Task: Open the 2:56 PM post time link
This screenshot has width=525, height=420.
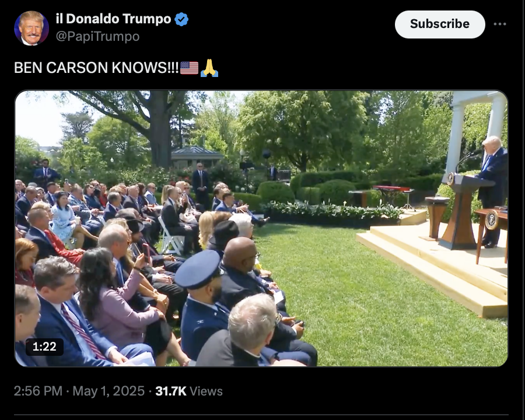Action: click(38, 391)
